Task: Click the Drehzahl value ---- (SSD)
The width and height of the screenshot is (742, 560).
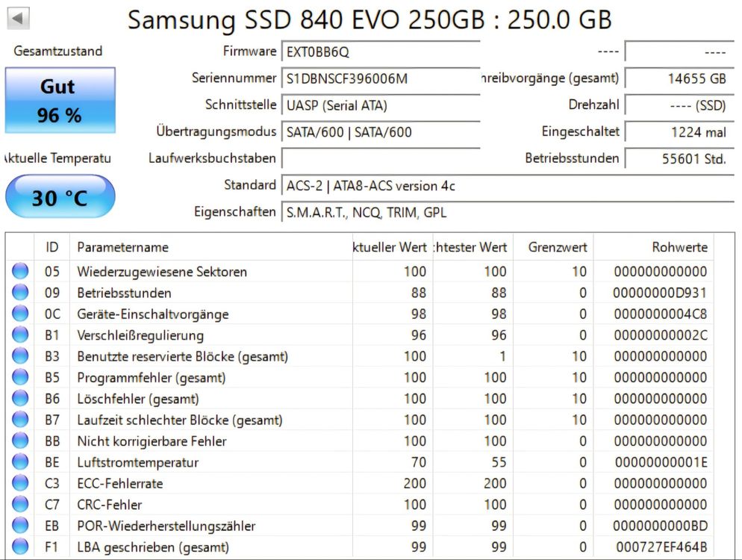Action: (x=680, y=105)
